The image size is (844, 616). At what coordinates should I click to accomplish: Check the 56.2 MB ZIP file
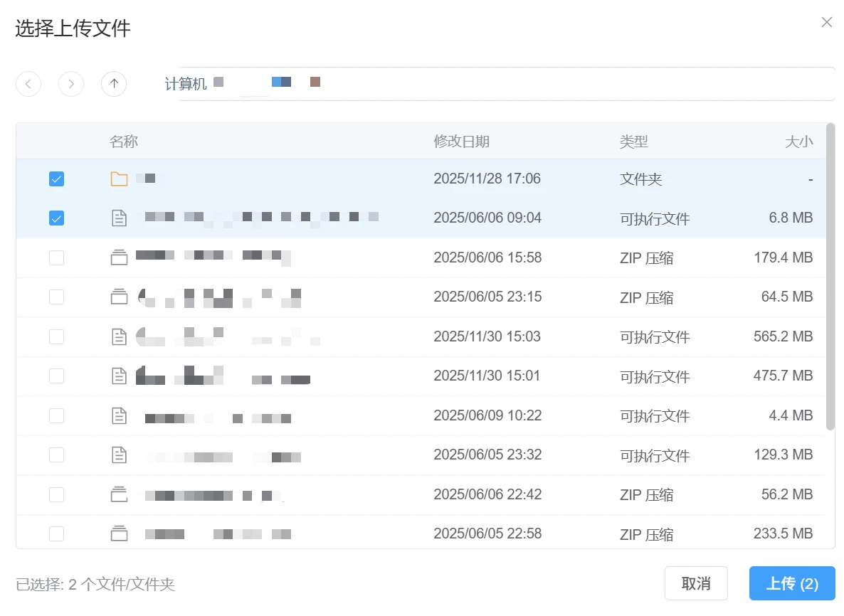pyautogui.click(x=56, y=494)
